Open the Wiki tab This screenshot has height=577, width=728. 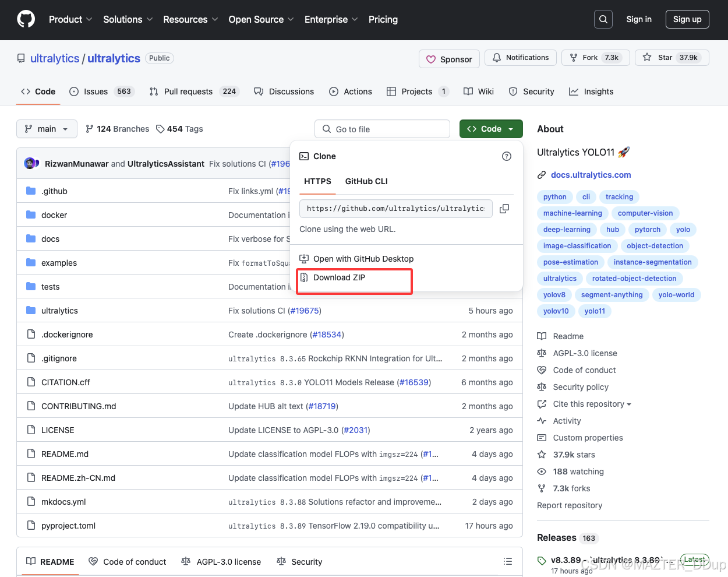tap(479, 92)
